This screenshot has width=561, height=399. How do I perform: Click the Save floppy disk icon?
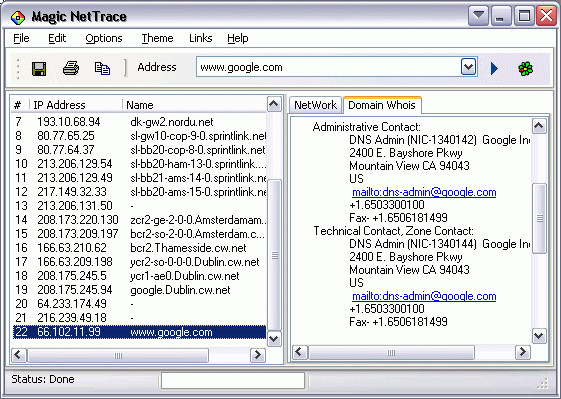[39, 68]
